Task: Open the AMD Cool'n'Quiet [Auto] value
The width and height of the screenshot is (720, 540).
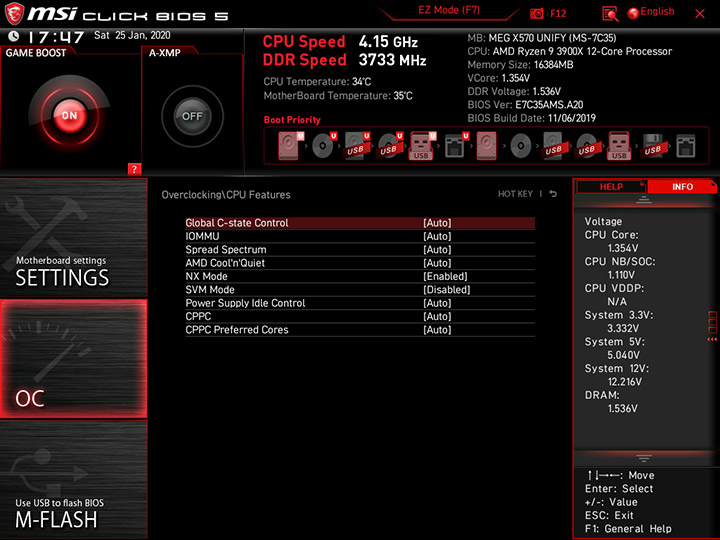Action: point(437,263)
